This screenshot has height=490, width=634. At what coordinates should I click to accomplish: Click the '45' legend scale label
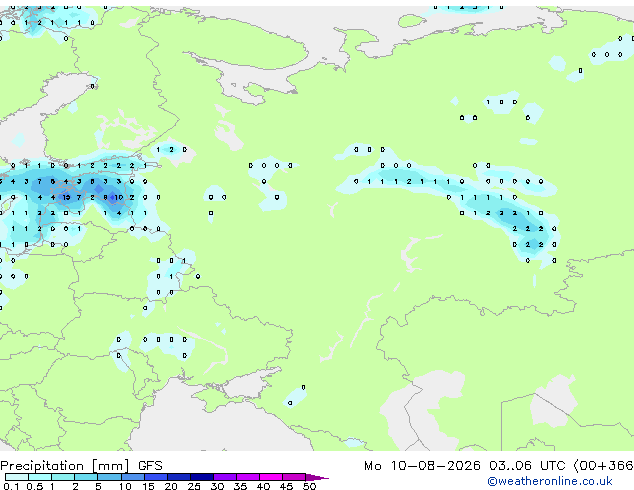pyautogui.click(x=286, y=486)
